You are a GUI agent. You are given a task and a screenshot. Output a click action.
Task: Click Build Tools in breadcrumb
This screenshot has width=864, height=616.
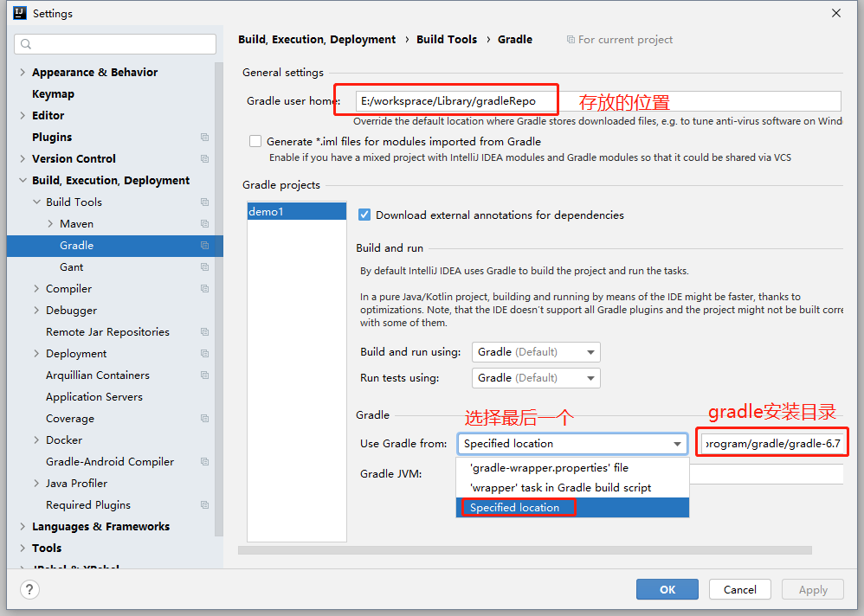(447, 40)
